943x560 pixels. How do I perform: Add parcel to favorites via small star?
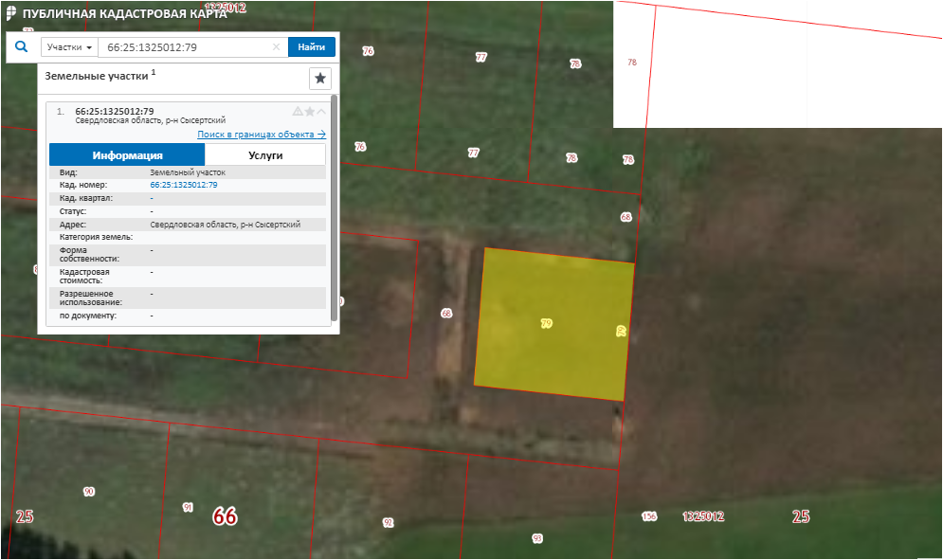[309, 112]
